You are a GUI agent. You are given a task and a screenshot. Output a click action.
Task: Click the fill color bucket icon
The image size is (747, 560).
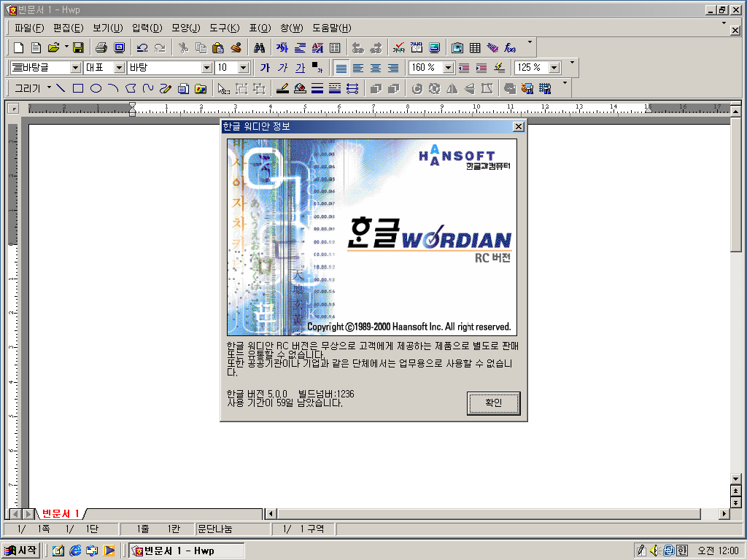point(300,88)
